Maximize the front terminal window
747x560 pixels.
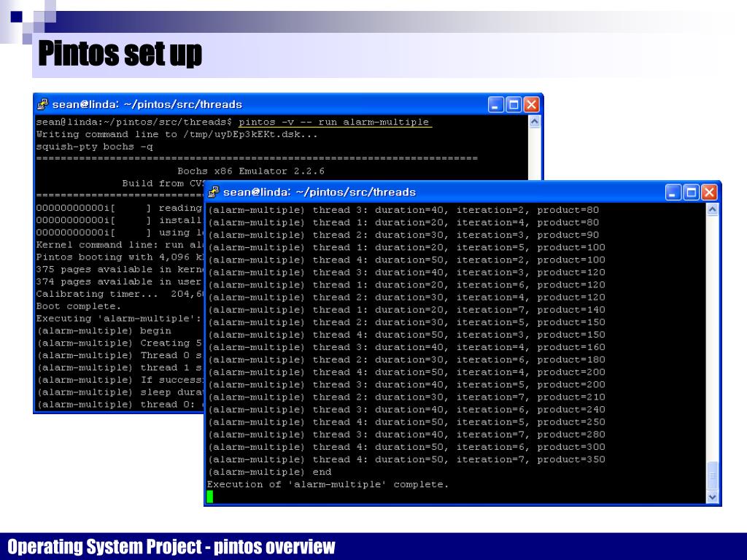coord(691,192)
